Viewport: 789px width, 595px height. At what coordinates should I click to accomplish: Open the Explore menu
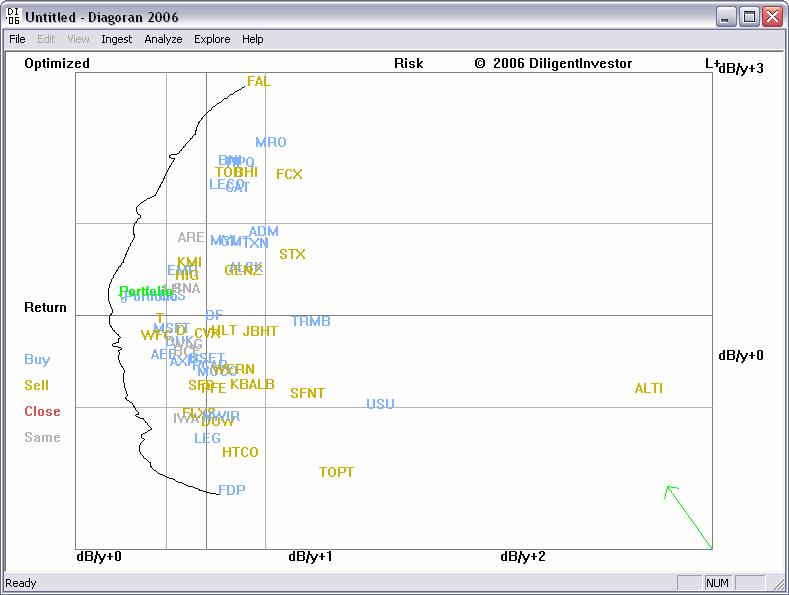(x=212, y=39)
